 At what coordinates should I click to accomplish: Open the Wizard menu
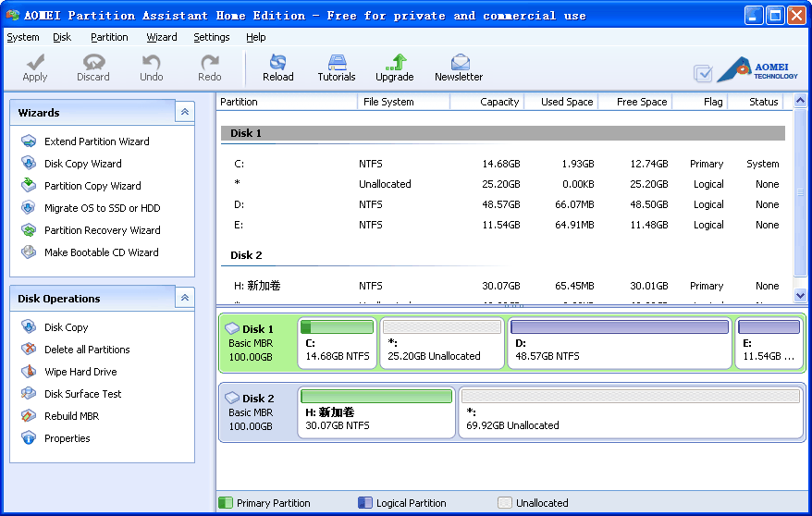[x=162, y=37]
